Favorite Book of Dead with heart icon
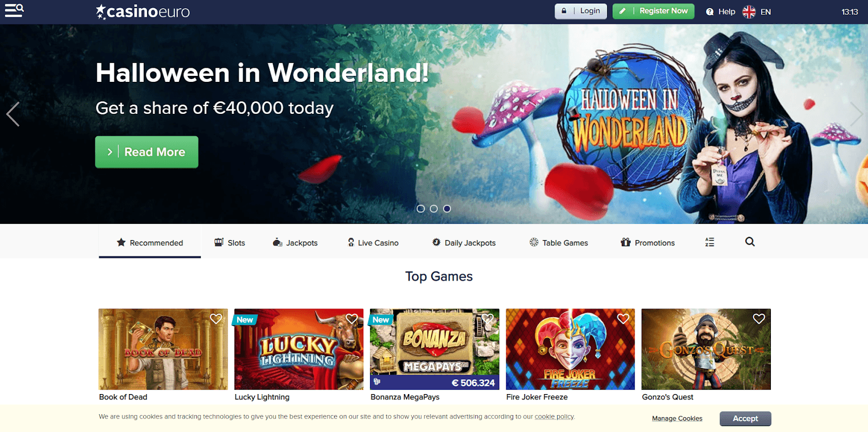The height and width of the screenshot is (432, 868). pos(216,319)
